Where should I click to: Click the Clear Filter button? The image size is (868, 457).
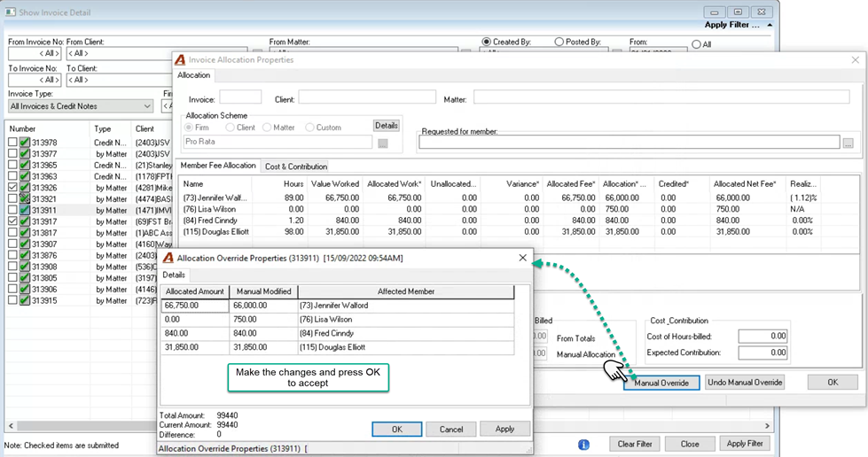click(635, 444)
